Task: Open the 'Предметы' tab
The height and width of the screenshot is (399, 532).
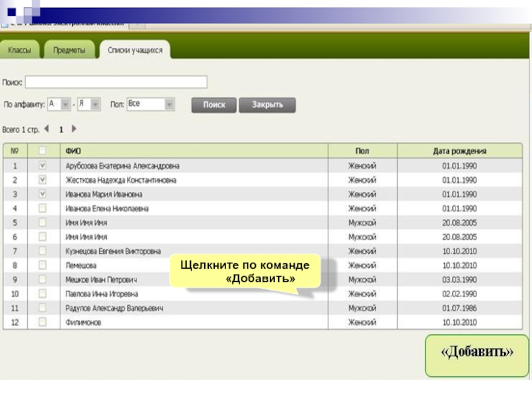Action: click(69, 51)
